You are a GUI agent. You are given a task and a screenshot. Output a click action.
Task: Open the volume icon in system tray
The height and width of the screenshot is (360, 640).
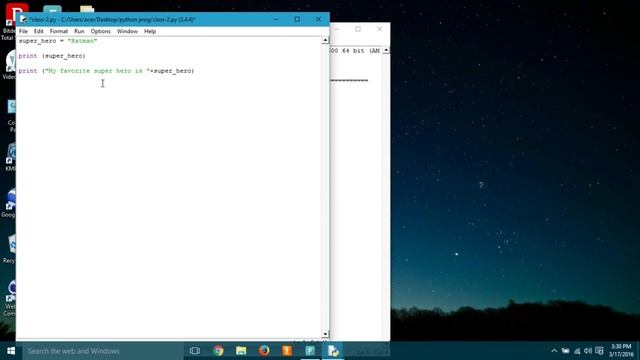588,351
